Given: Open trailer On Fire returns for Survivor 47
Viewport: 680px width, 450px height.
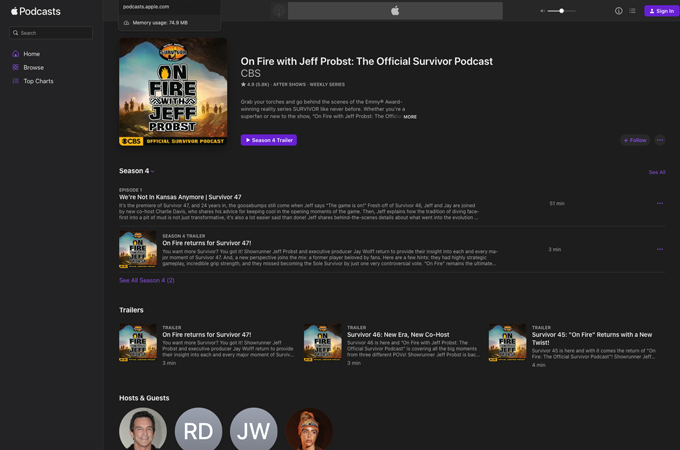Looking at the screenshot, I should click(206, 335).
